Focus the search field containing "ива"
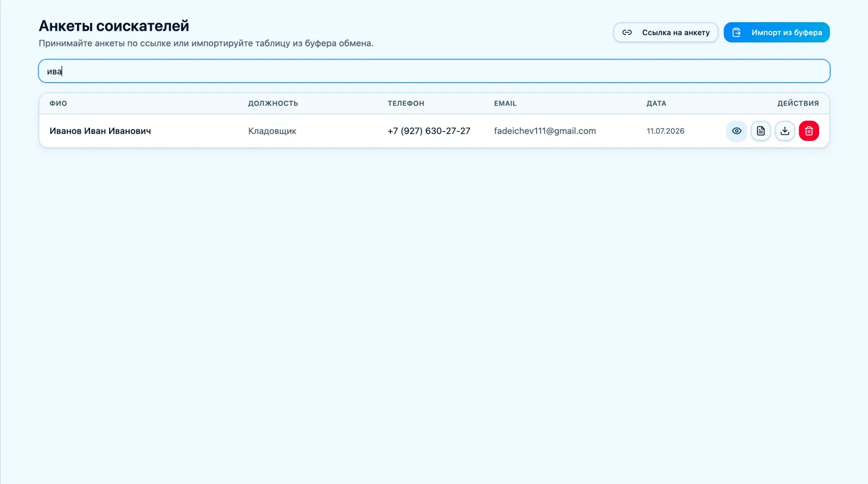This screenshot has width=868, height=484. [434, 71]
